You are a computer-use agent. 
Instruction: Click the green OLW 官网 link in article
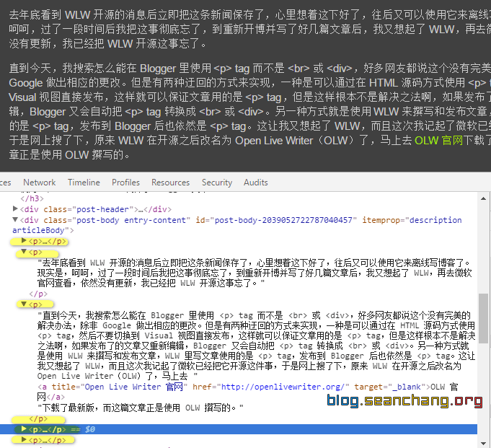click(x=438, y=141)
